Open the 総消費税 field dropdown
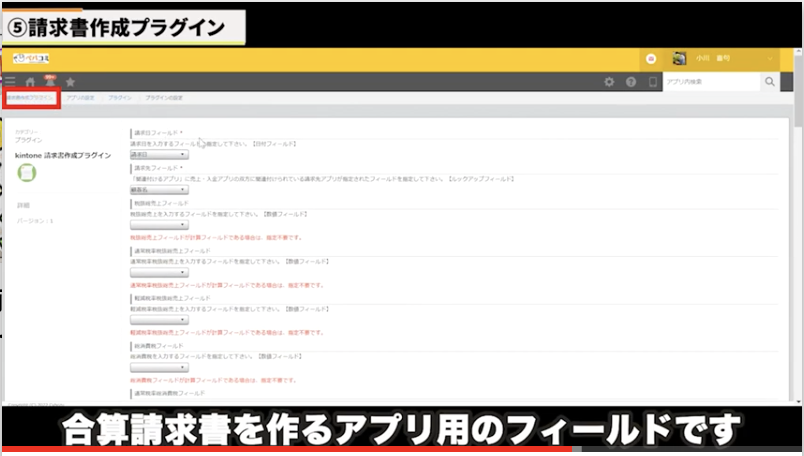This screenshot has width=804, height=456. (x=159, y=368)
